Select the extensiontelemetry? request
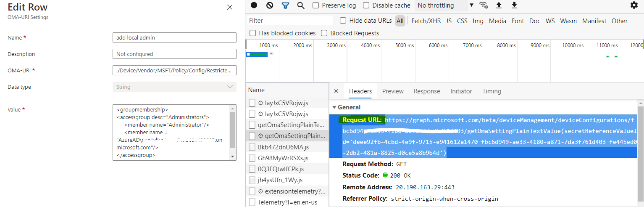Viewport: 644px width, 207px height. click(x=288, y=191)
